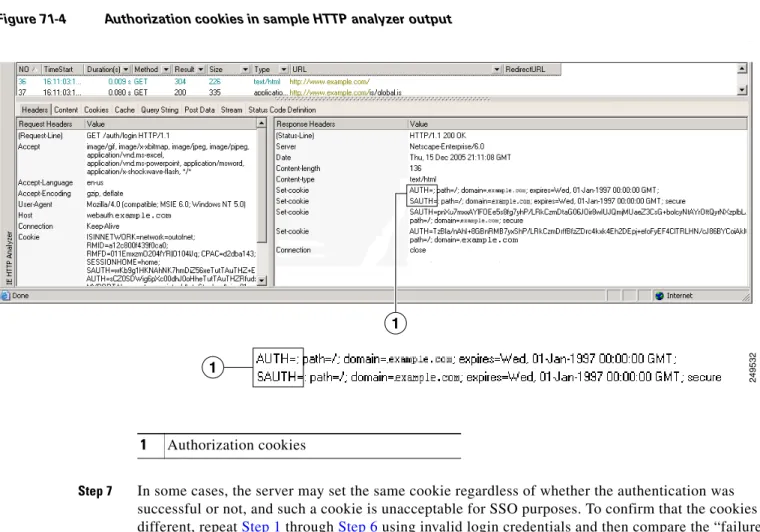Switch to the Cookies tab
Screen dimensions: 760x532
[x=96, y=110]
